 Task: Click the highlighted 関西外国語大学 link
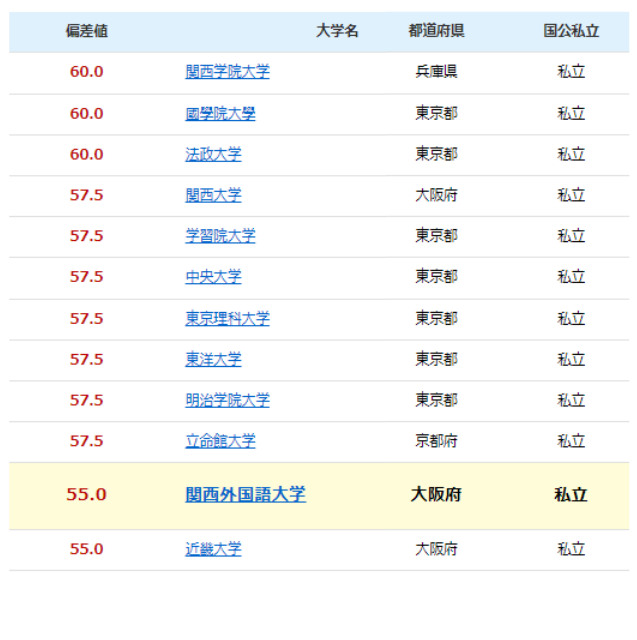(x=246, y=494)
